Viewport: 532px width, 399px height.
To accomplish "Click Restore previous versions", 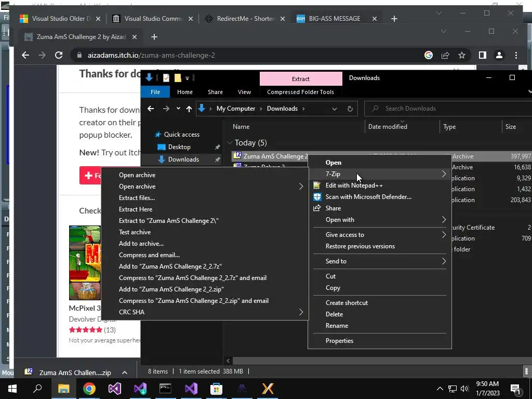I will (380, 246).
